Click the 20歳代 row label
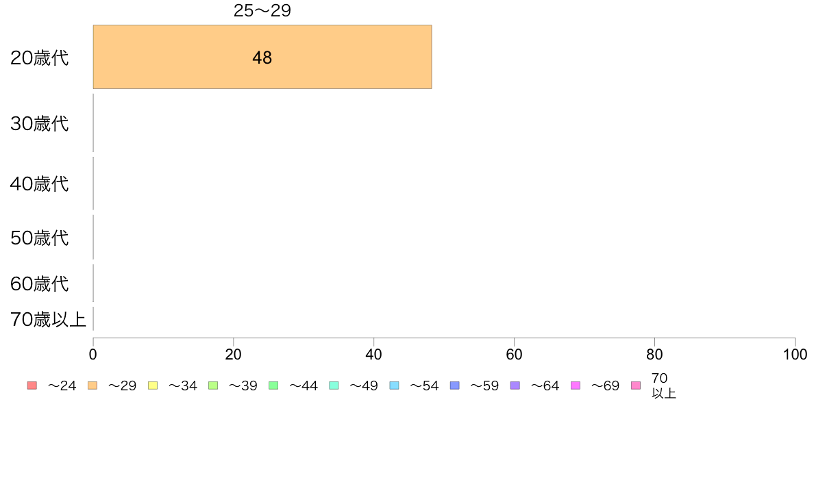Viewport: 814px width, 504px height. 40,58
